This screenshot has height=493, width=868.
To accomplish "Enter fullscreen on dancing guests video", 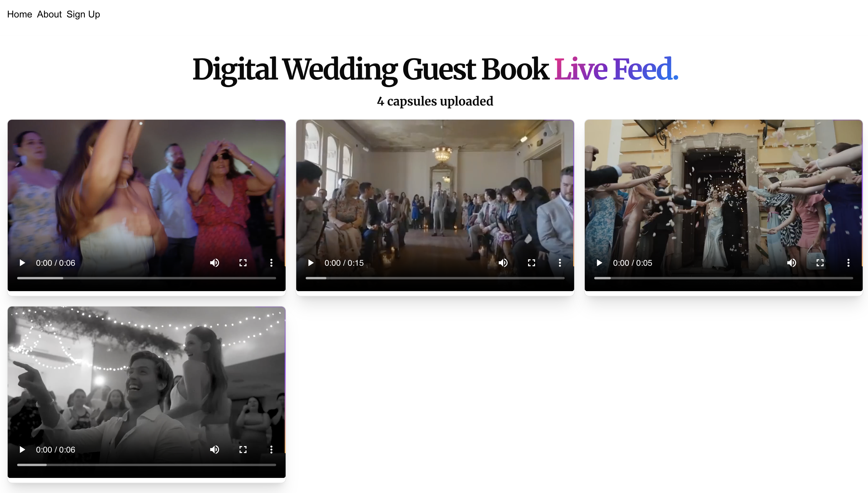I will click(x=243, y=263).
